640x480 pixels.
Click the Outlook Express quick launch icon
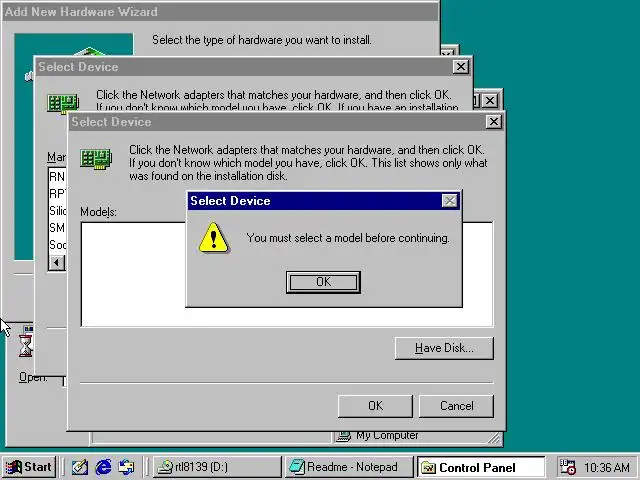pos(126,467)
